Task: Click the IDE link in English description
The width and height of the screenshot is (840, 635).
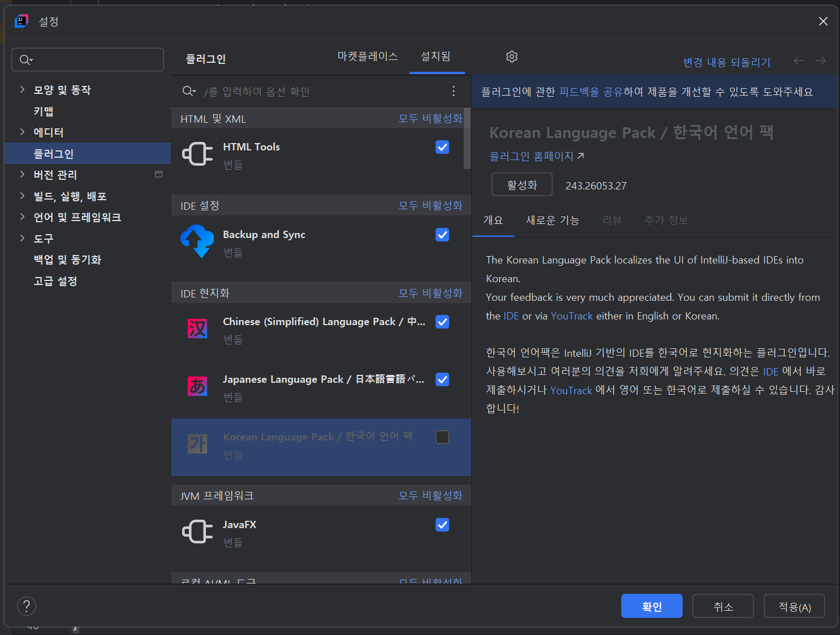Action: coord(511,316)
